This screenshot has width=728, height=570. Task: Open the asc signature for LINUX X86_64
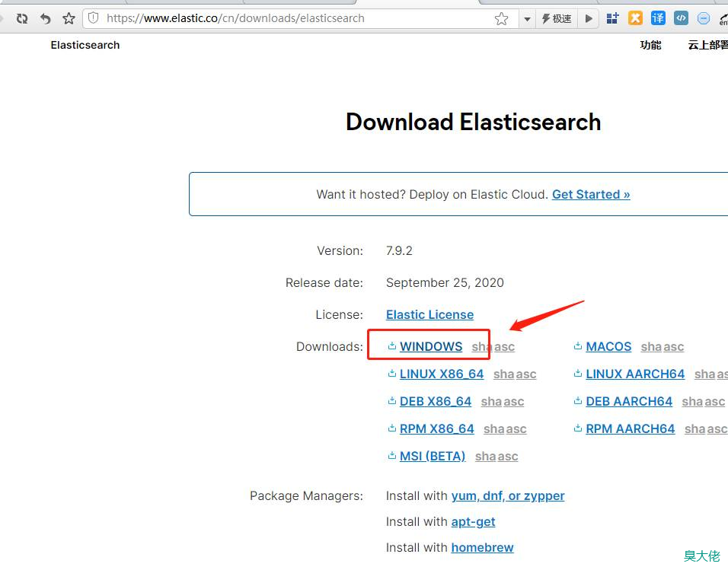pyautogui.click(x=526, y=374)
